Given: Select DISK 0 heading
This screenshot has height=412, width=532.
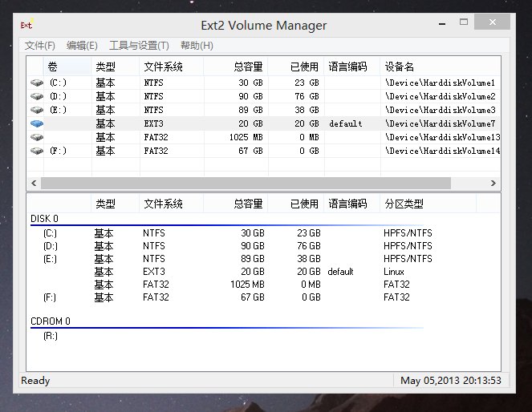Looking at the screenshot, I should [44, 219].
